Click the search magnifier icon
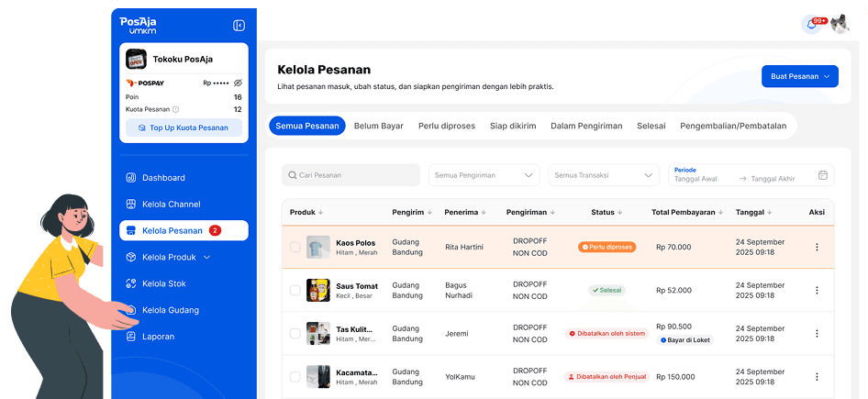The height and width of the screenshot is (399, 868). 293,175
